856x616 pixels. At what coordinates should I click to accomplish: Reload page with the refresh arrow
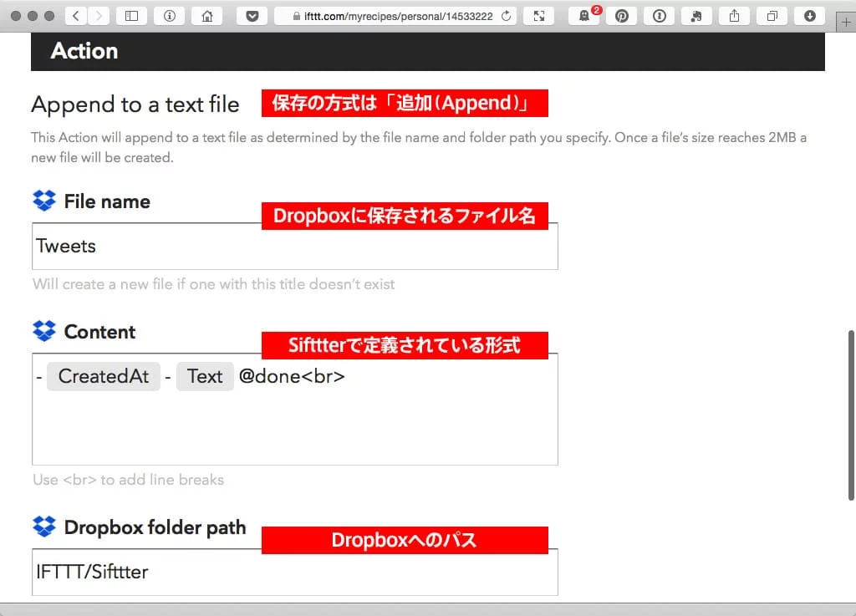[x=506, y=16]
